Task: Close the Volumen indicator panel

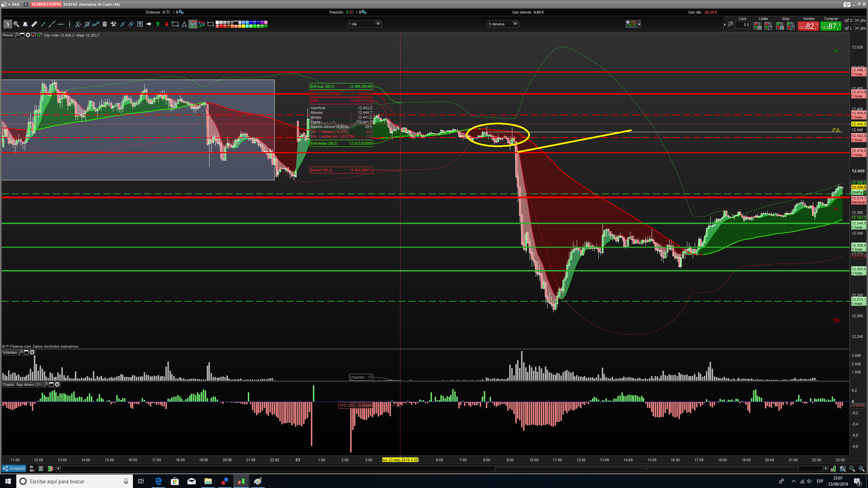Action: tap(32, 352)
